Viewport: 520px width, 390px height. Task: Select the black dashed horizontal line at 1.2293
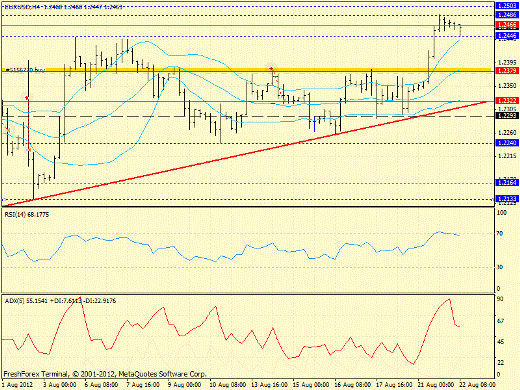point(248,116)
